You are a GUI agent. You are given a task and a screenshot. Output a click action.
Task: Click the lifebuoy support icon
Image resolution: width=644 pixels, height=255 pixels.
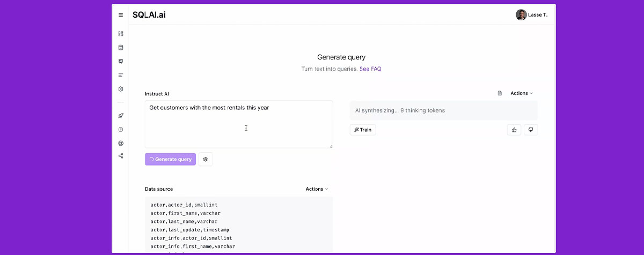tap(121, 143)
